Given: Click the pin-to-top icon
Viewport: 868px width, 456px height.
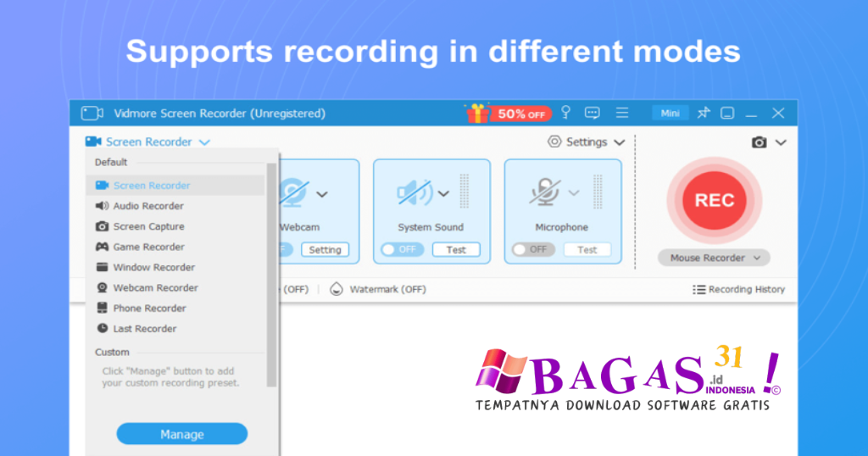Looking at the screenshot, I should click(703, 113).
